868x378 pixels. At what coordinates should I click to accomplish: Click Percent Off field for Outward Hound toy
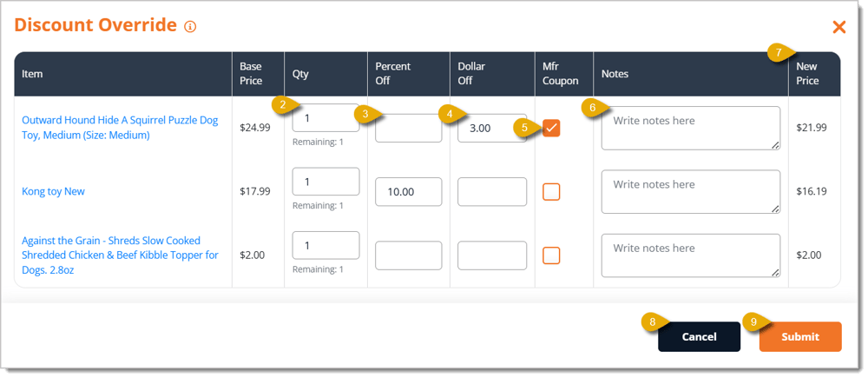click(409, 128)
